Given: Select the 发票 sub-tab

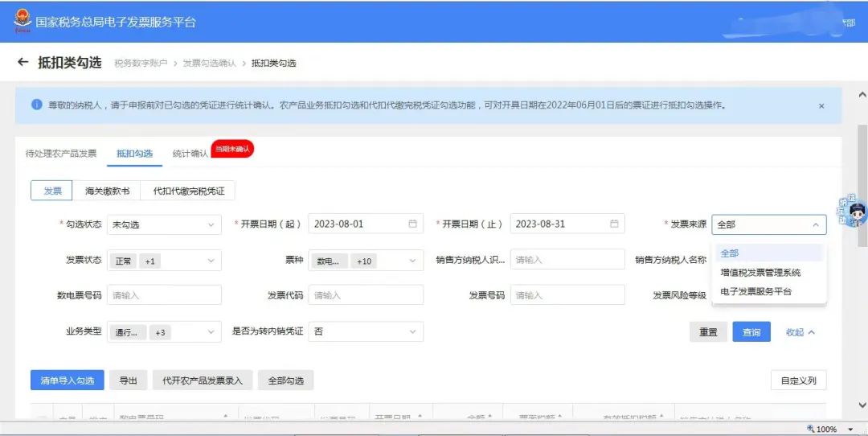Looking at the screenshot, I should 52,191.
